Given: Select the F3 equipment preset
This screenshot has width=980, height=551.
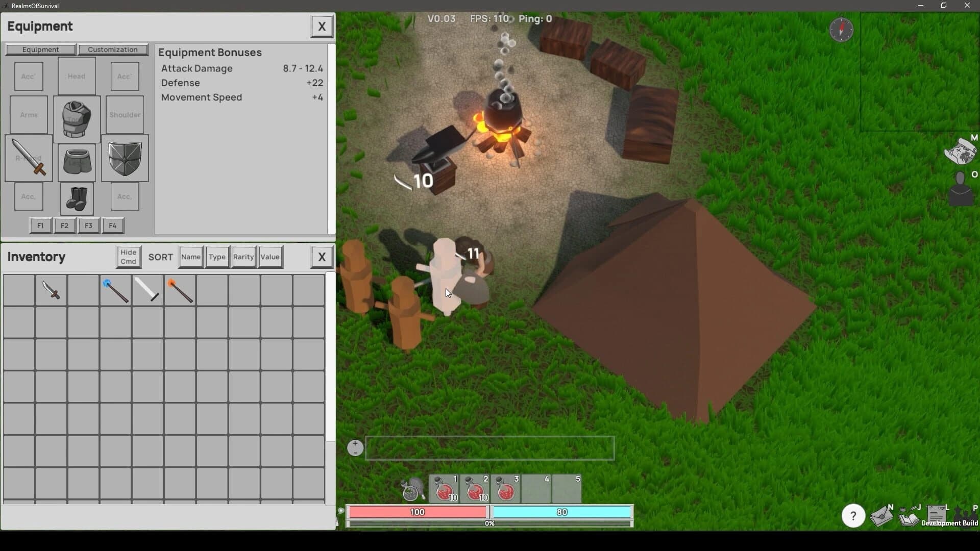Looking at the screenshot, I should point(88,226).
